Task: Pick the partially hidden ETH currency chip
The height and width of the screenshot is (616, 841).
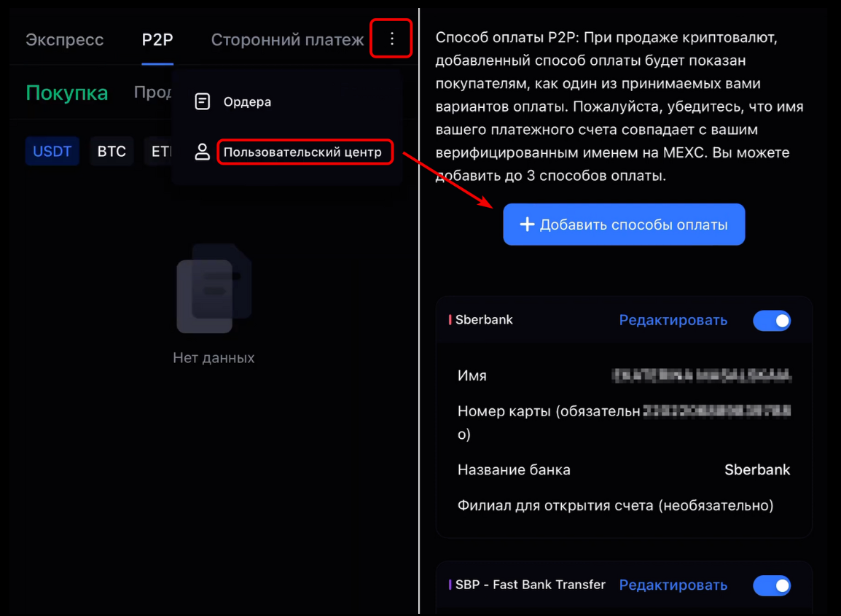Action: coord(159,152)
